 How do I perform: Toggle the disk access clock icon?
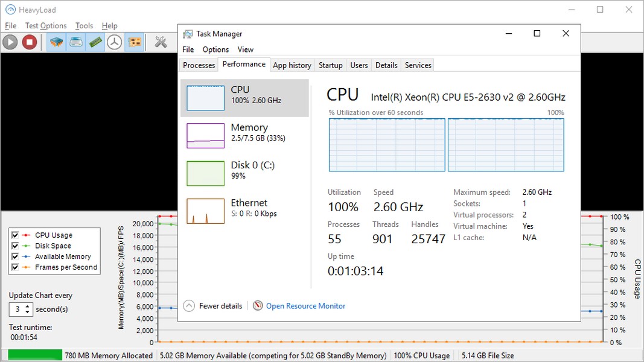[x=115, y=42]
